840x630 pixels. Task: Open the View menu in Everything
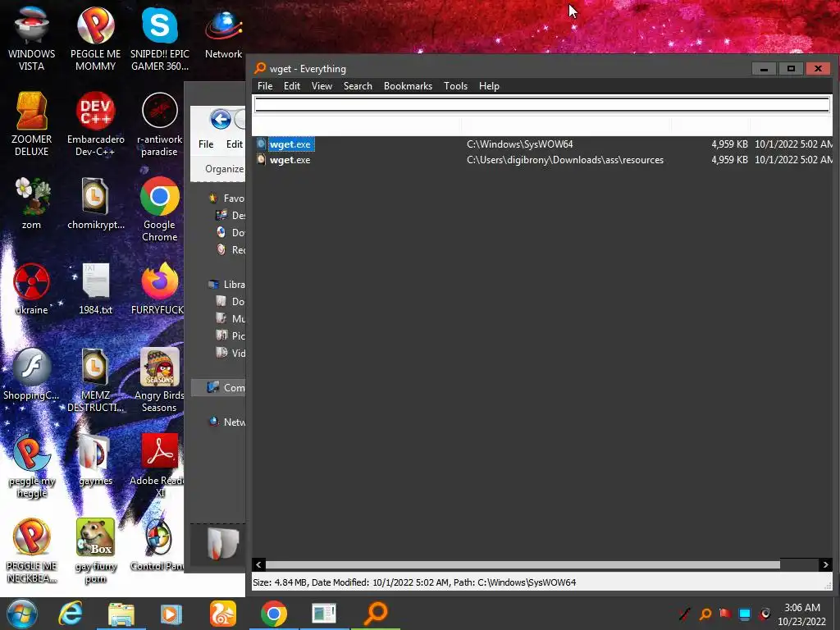pos(322,85)
